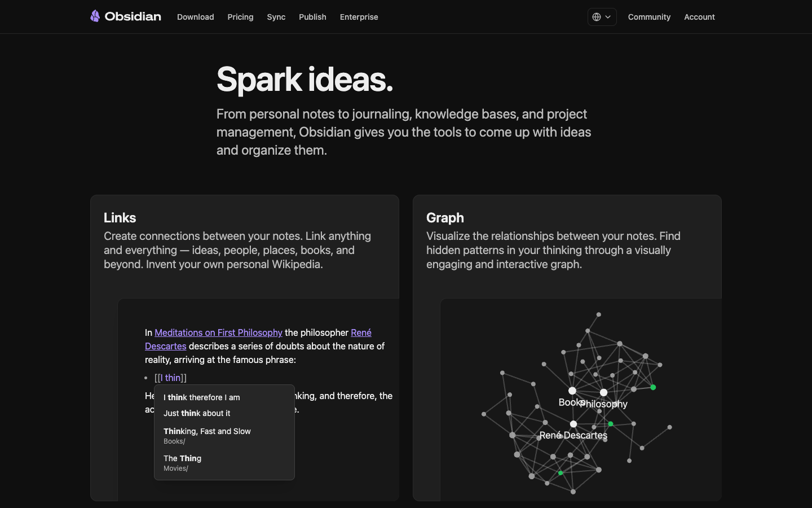Open the Publish menu item
812x508 pixels.
(x=312, y=17)
